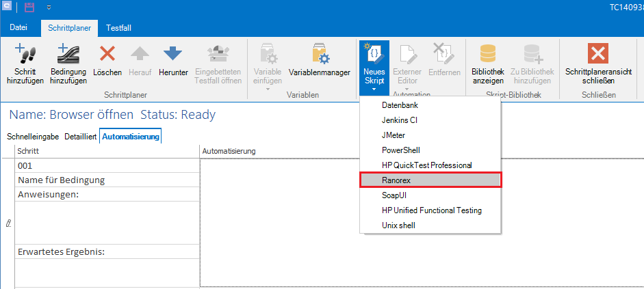Click the Bibliothek anzeigen icon
The width and height of the screenshot is (644, 289).
[x=488, y=55]
